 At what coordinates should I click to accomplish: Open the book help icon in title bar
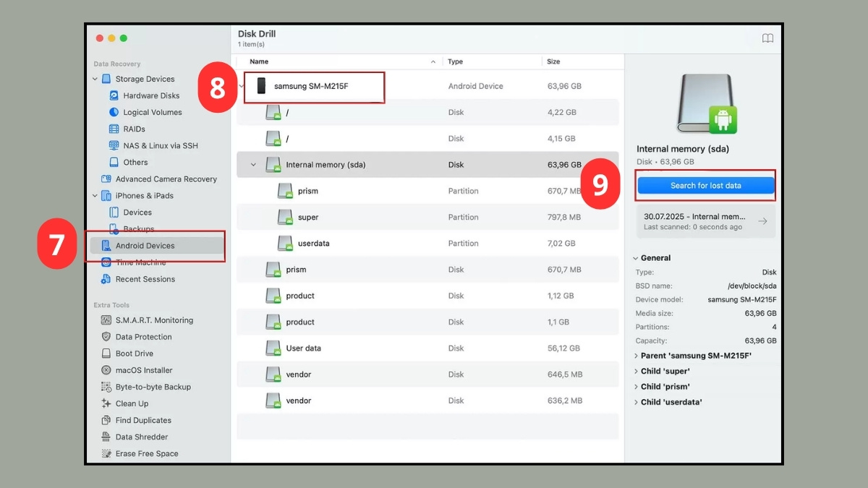pos(767,38)
